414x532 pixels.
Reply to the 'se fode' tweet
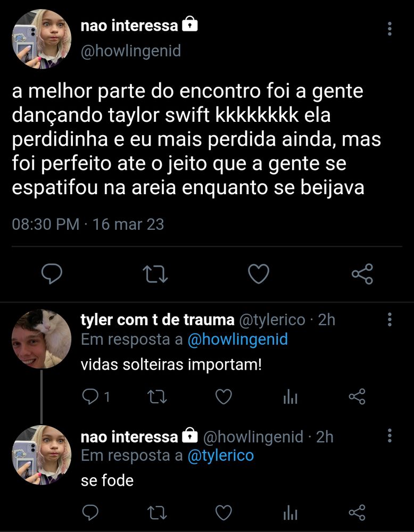point(90,512)
